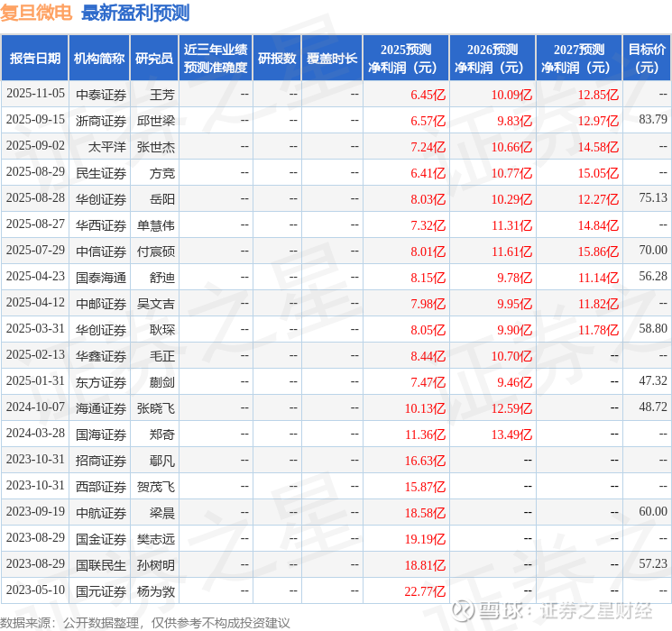The image size is (672, 631).
Task: Click the 13.49亿 forecast value
Action: click(511, 434)
